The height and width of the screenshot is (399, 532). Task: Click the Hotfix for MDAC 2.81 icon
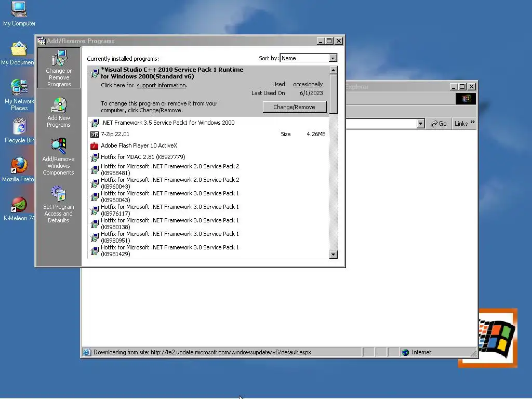tap(95, 157)
